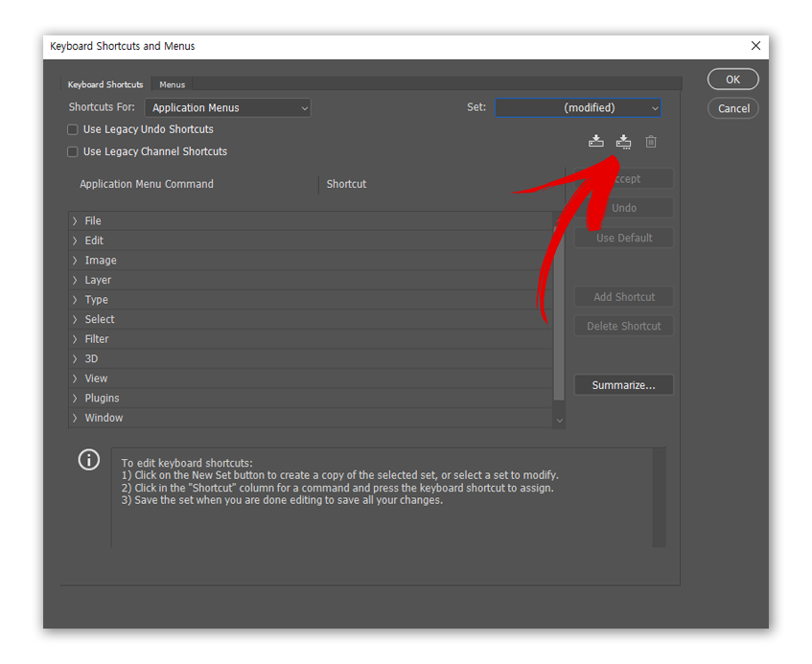812x664 pixels.
Task: Click the Shortcut column header
Action: 346,184
